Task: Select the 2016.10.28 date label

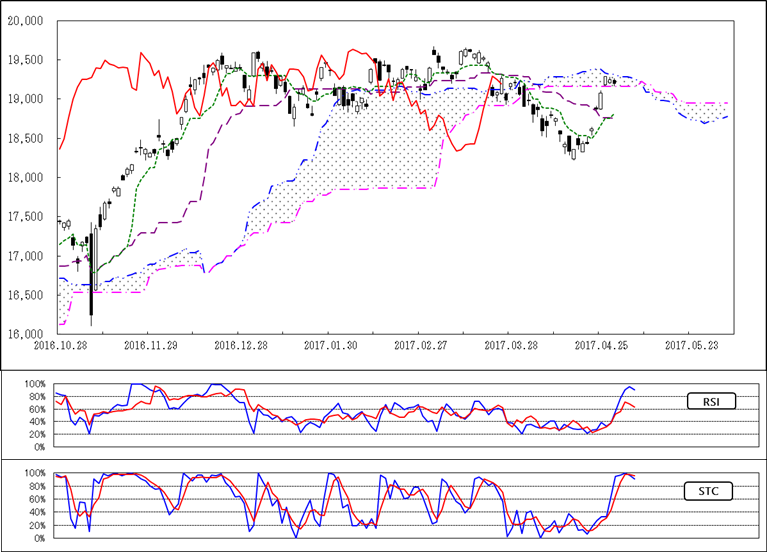Action: coord(58,345)
